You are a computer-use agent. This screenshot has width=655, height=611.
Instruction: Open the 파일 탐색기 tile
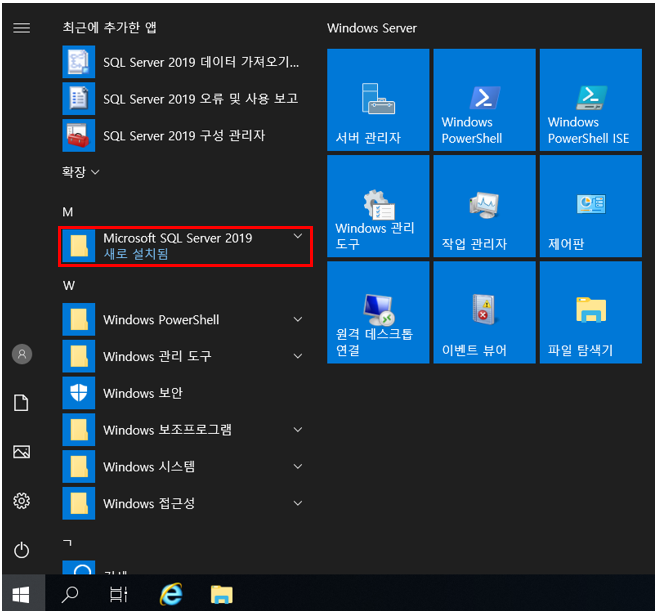coord(591,312)
